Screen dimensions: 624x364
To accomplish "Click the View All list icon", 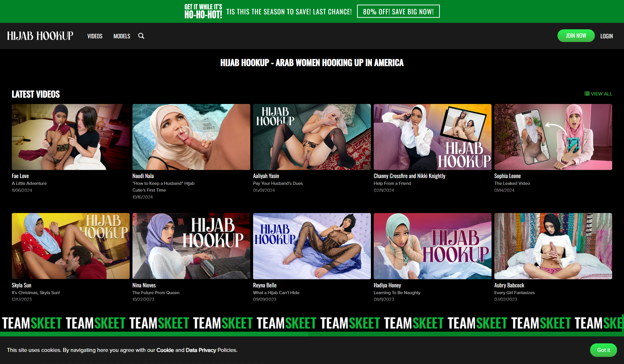I will 587,94.
